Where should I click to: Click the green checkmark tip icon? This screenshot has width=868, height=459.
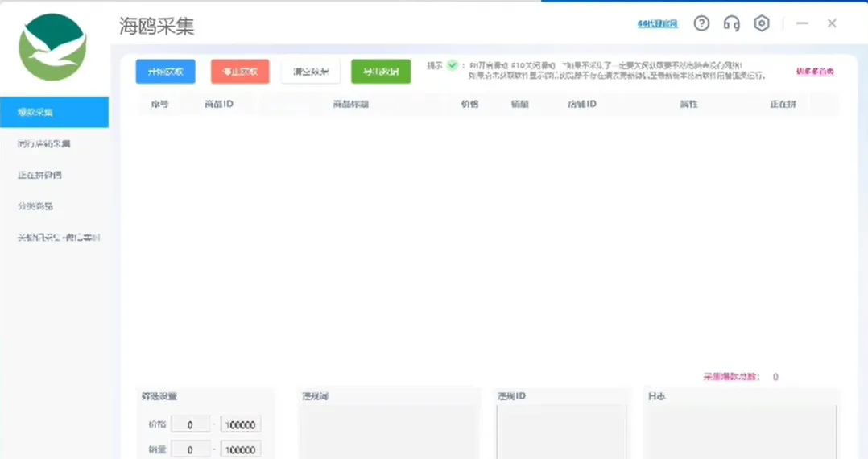(x=453, y=65)
